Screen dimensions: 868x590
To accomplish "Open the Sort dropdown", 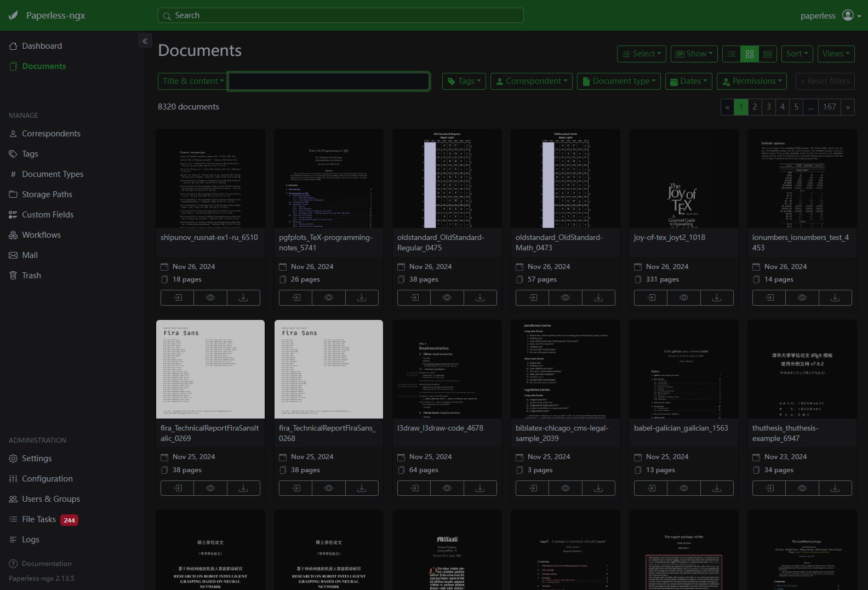I will [797, 54].
